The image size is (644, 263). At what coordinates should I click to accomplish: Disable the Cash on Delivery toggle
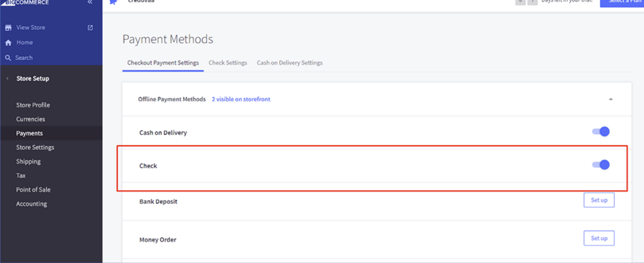point(601,132)
